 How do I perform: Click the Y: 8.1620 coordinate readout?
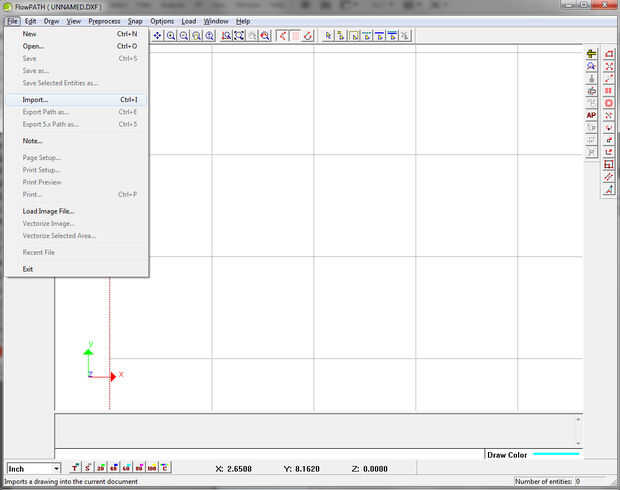(x=301, y=469)
